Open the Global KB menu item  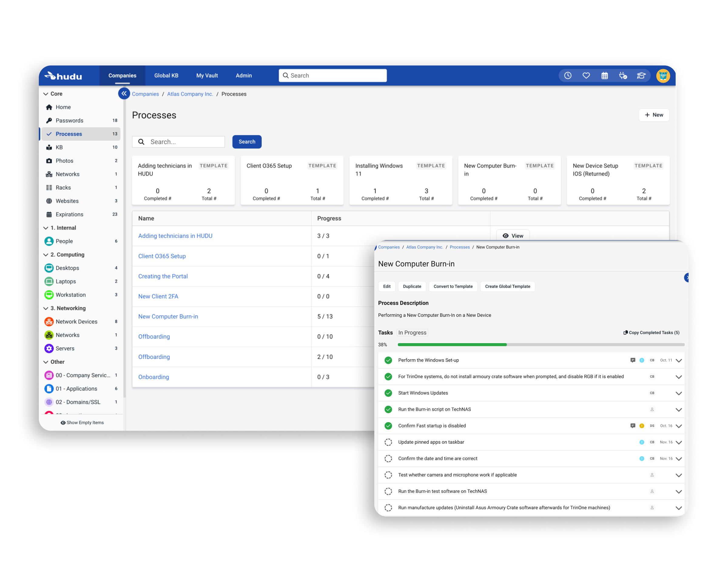tap(166, 75)
